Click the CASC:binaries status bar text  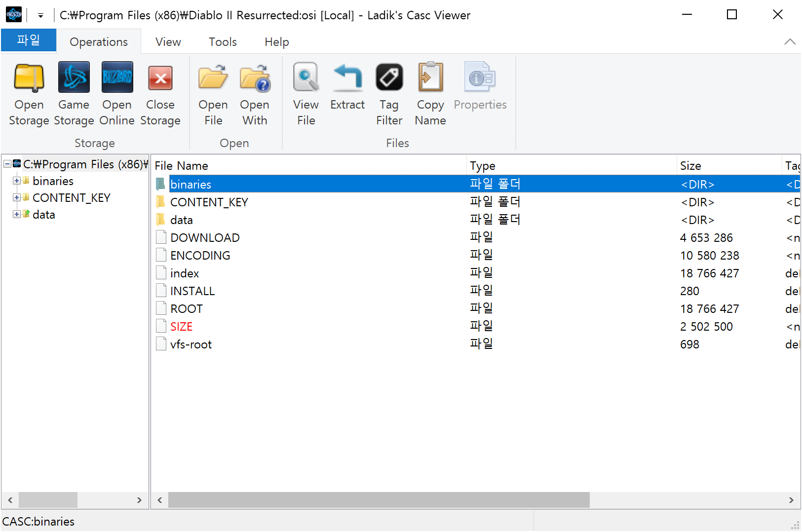[38, 522]
